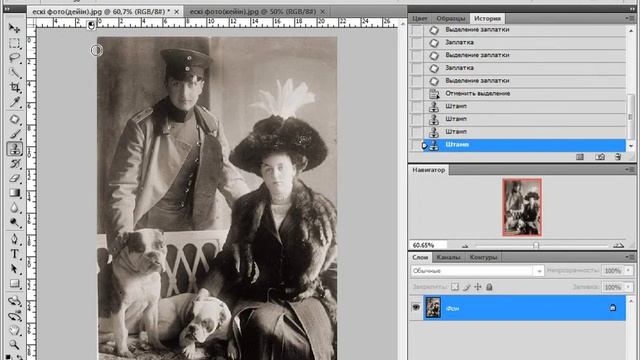Select the Pen tool
The height and width of the screenshot is (360, 640).
coord(14,239)
